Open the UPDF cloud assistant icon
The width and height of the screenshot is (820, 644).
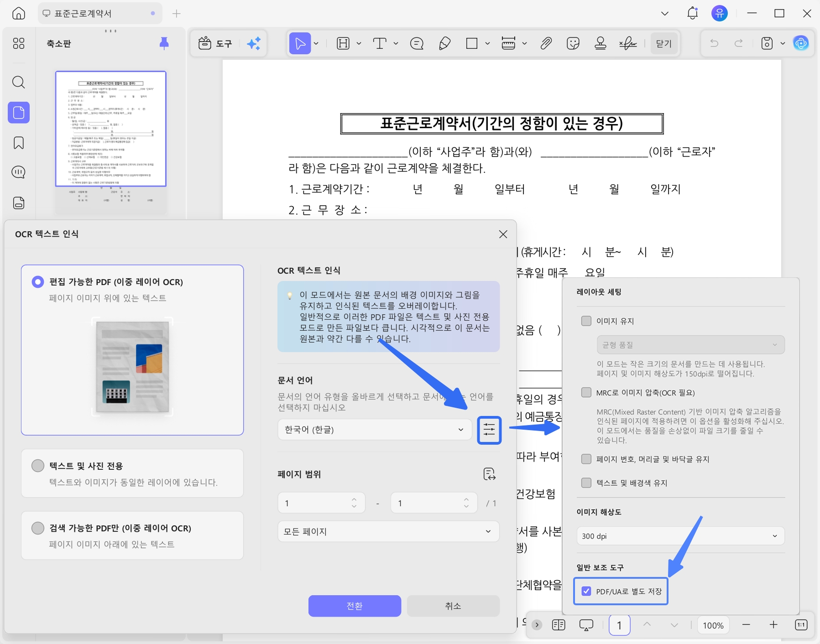pyautogui.click(x=801, y=43)
